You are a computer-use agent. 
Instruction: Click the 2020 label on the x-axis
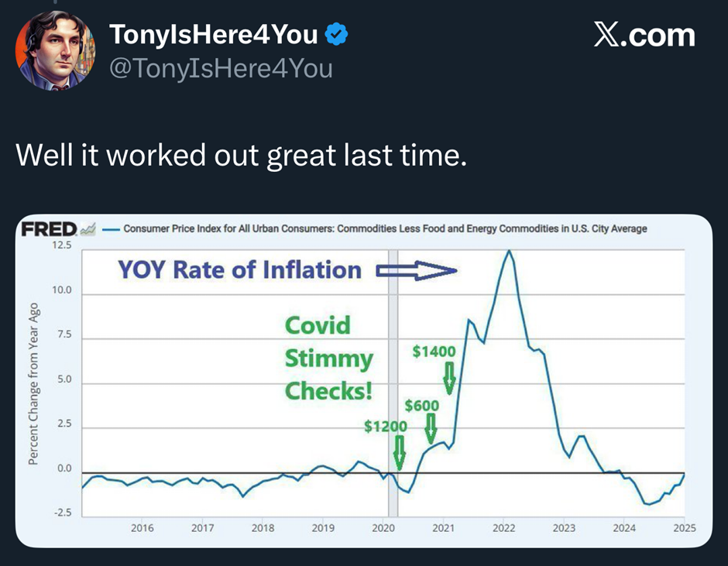click(x=383, y=528)
